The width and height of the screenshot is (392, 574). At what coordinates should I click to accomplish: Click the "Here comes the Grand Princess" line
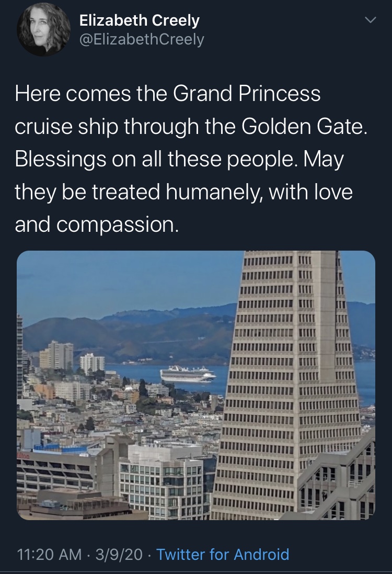[x=167, y=94]
